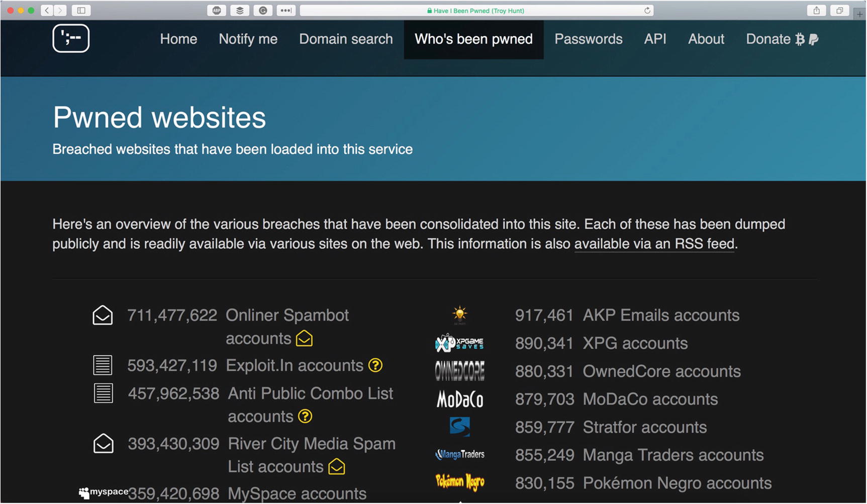Click the Pokémon Negro logo
867x504 pixels.
tap(460, 482)
